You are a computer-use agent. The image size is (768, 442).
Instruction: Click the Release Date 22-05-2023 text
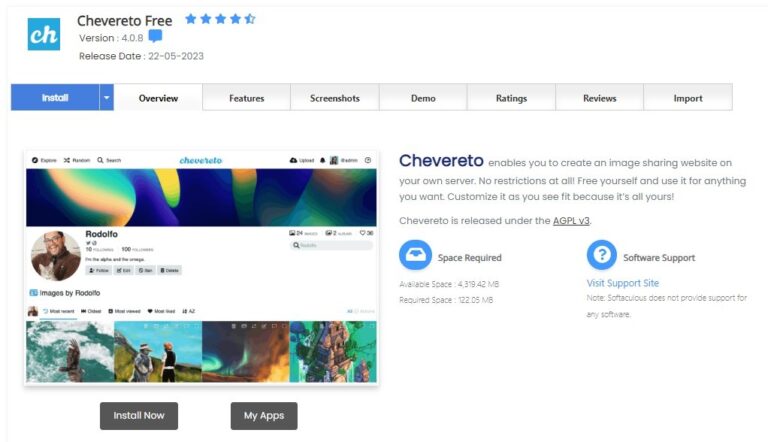click(142, 56)
